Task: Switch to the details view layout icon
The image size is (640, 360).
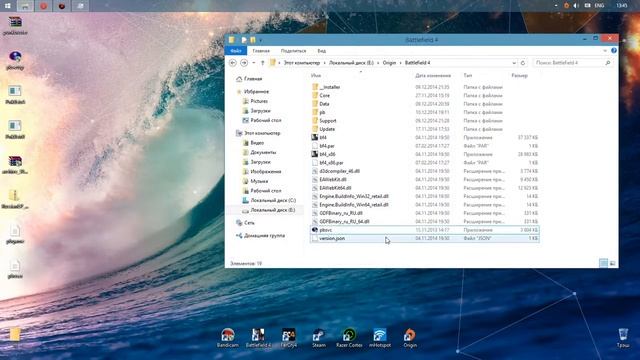Action: pyautogui.click(x=604, y=263)
